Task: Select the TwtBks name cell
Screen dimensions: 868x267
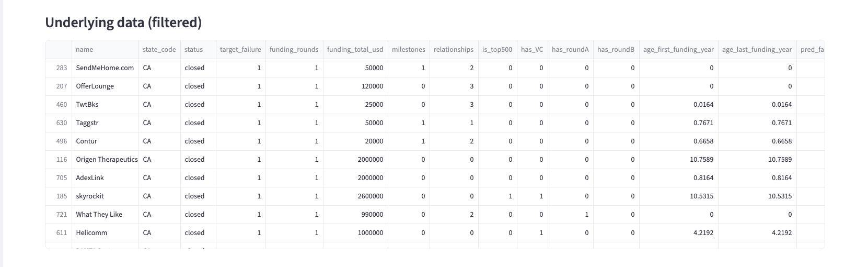Action: [x=105, y=105]
